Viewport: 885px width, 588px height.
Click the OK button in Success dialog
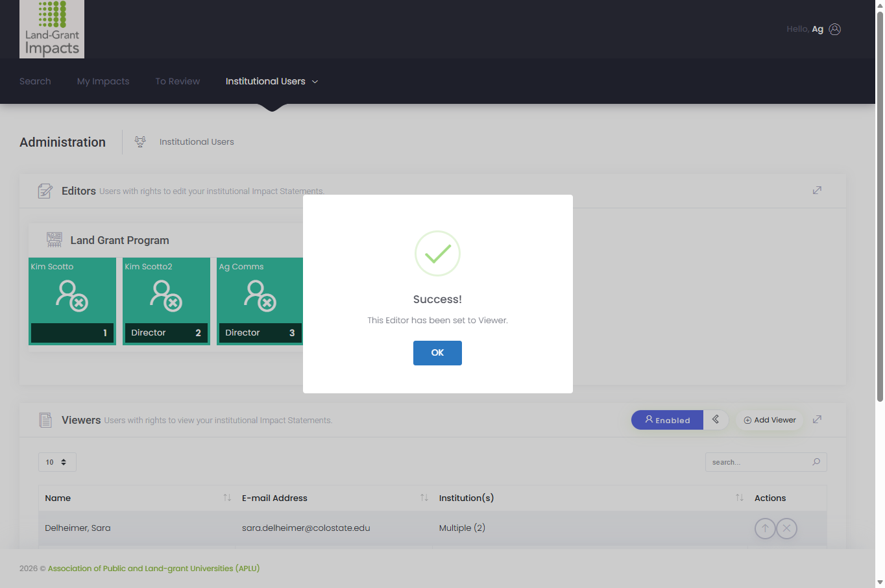[x=437, y=353]
